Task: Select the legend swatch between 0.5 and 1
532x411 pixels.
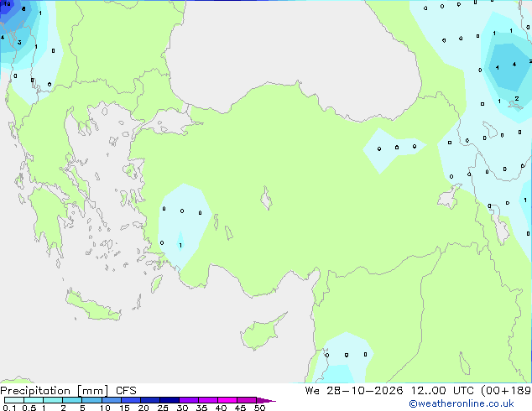Action: point(34,400)
